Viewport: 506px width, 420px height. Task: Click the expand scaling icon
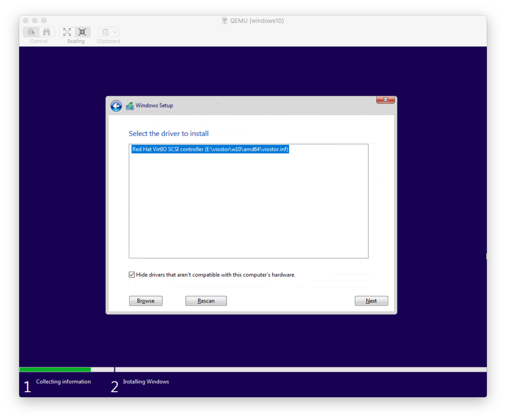(67, 32)
